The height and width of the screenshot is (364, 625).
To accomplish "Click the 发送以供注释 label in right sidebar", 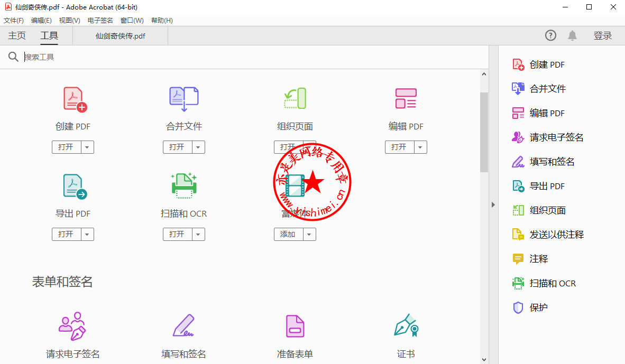I will click(556, 235).
